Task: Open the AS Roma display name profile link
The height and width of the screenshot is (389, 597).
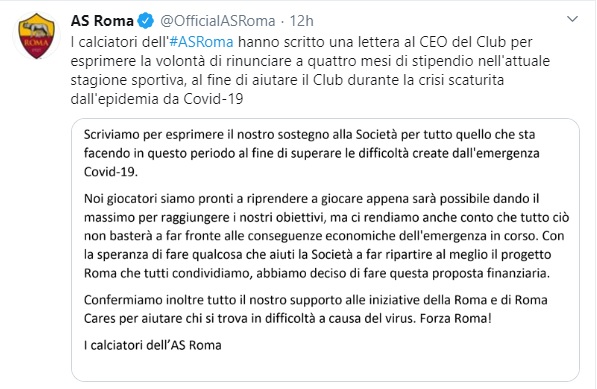Action: (x=102, y=21)
